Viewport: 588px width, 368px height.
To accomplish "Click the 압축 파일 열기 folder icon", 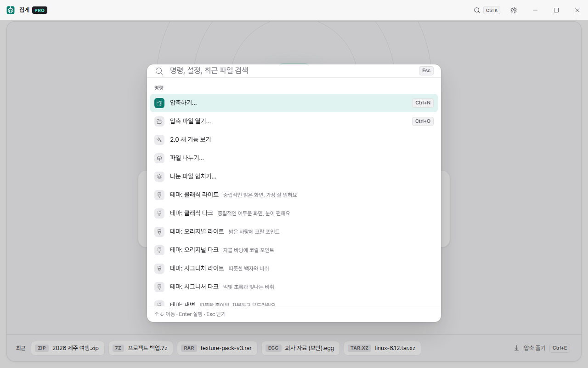I will pos(159,121).
